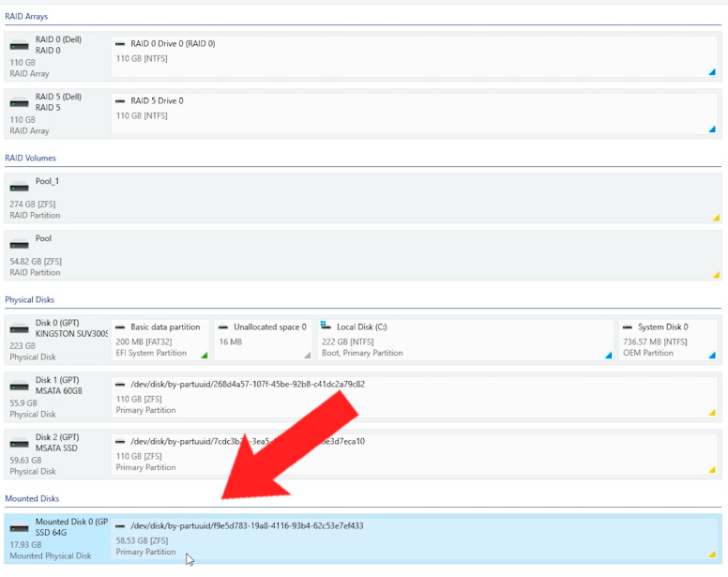Click the 'RAID 0 (Dell)' label
The image size is (728, 577).
58,39
